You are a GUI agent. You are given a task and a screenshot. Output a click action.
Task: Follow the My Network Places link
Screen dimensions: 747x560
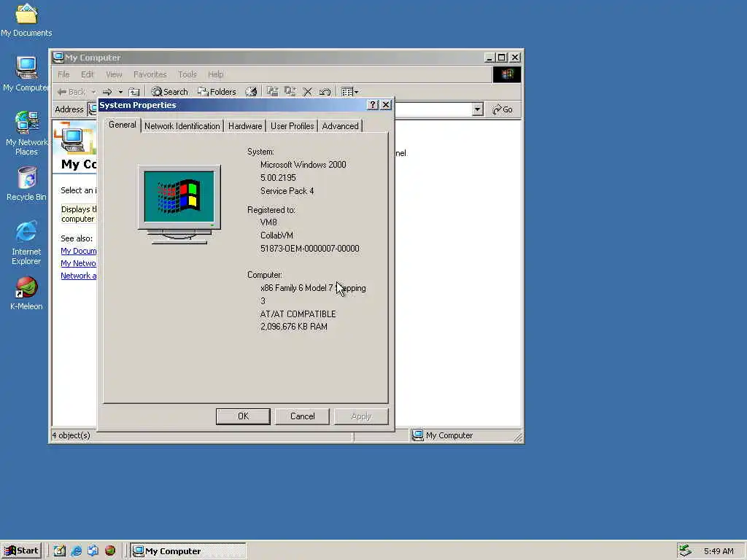[79, 263]
